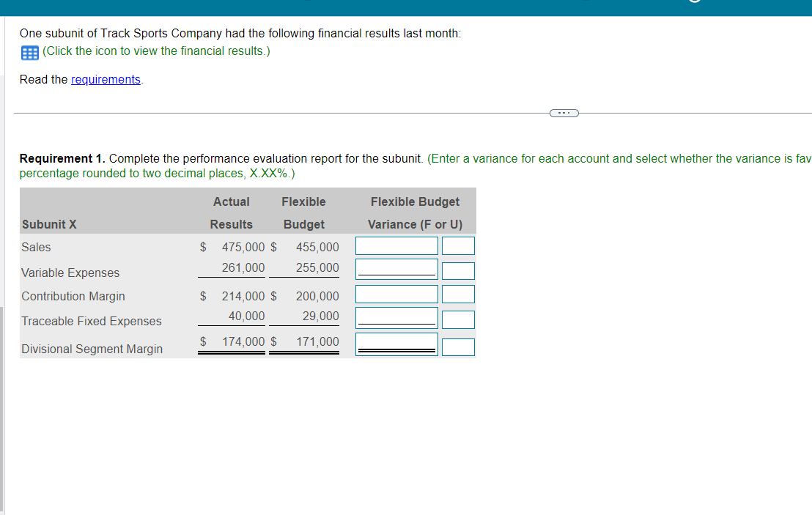Viewport: 812px width, 515px height.
Task: Open the F or U selector for Traceable Fixed Expenses
Action: point(459,319)
